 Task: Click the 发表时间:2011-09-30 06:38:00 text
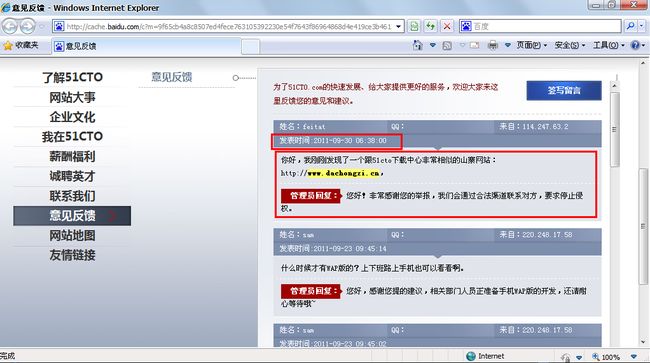332,141
